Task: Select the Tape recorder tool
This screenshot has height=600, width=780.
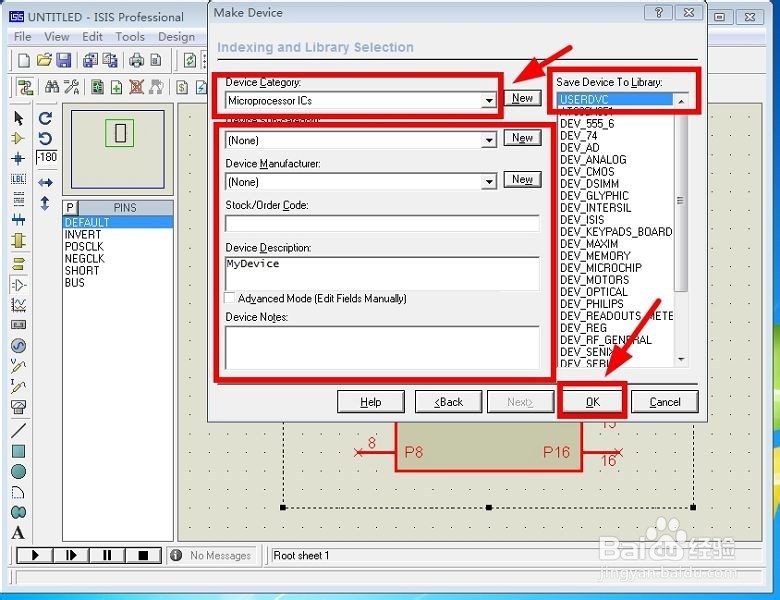Action: (18, 325)
